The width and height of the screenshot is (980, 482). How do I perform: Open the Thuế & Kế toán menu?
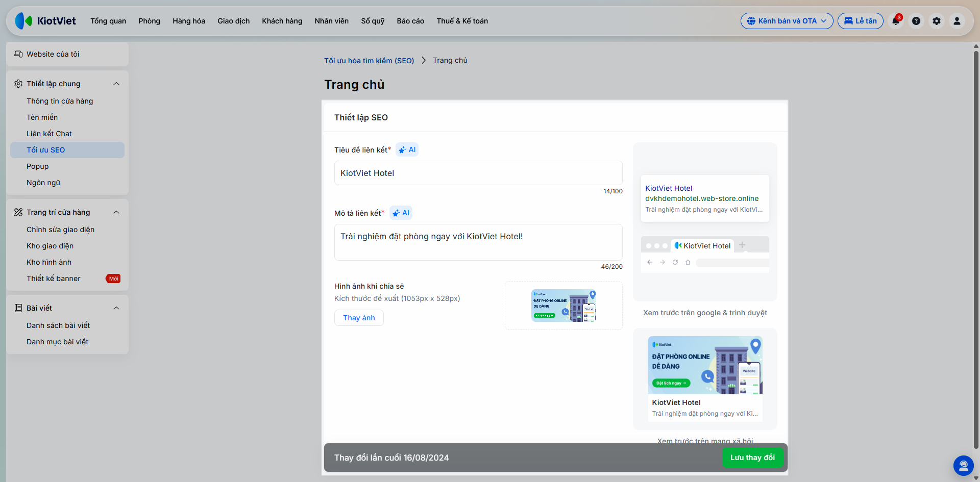[462, 21]
